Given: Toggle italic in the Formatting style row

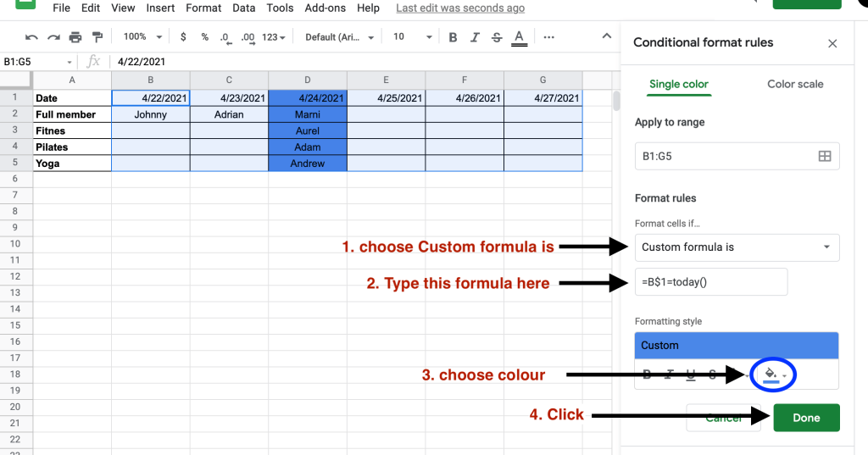Looking at the screenshot, I should click(x=669, y=375).
